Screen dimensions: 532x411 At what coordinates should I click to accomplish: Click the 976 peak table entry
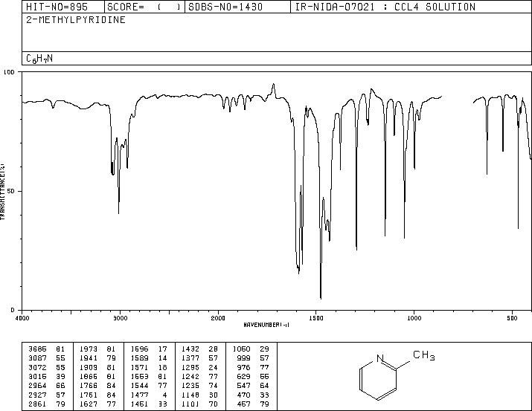253,367
